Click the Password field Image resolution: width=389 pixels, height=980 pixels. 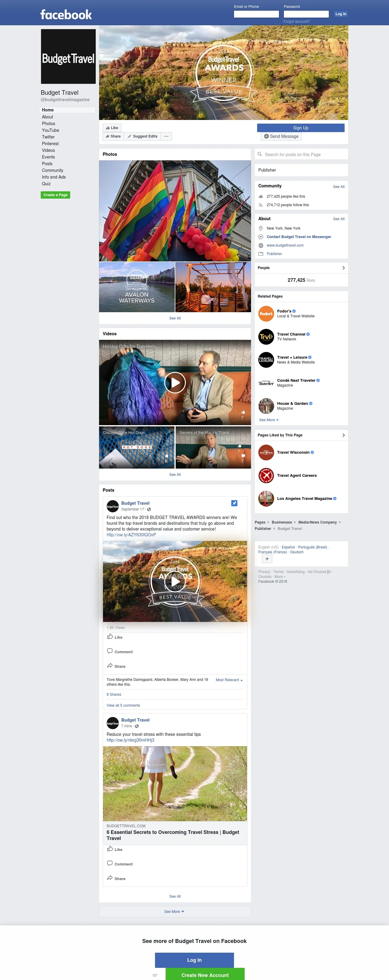click(306, 14)
